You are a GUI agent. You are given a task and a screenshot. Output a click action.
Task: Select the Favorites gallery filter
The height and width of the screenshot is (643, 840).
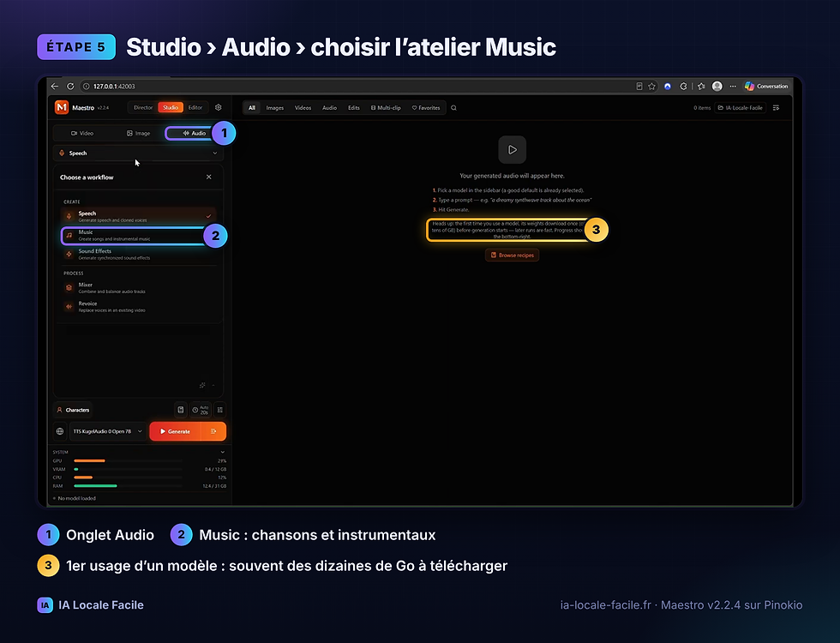click(x=426, y=108)
